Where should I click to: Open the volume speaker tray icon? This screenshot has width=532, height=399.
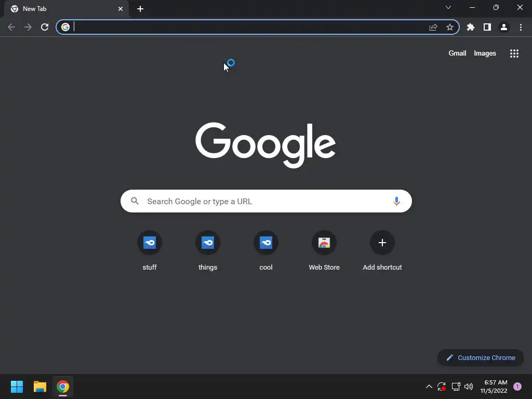click(469, 387)
